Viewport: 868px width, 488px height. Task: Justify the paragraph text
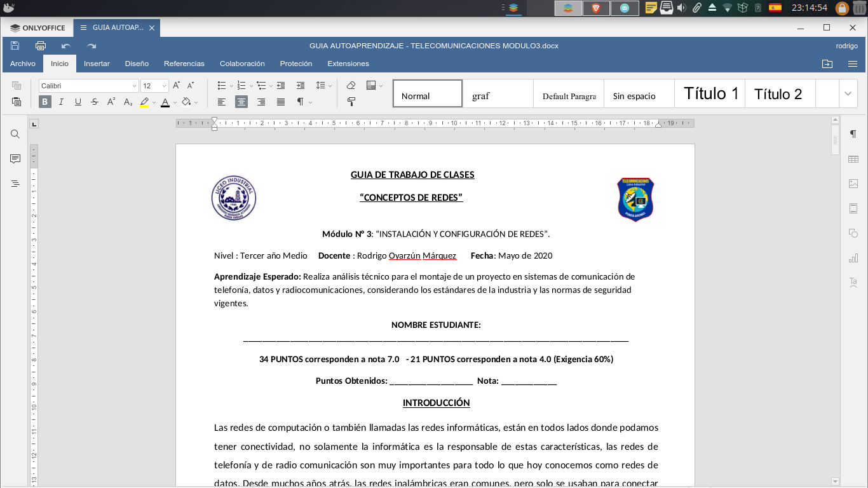281,102
